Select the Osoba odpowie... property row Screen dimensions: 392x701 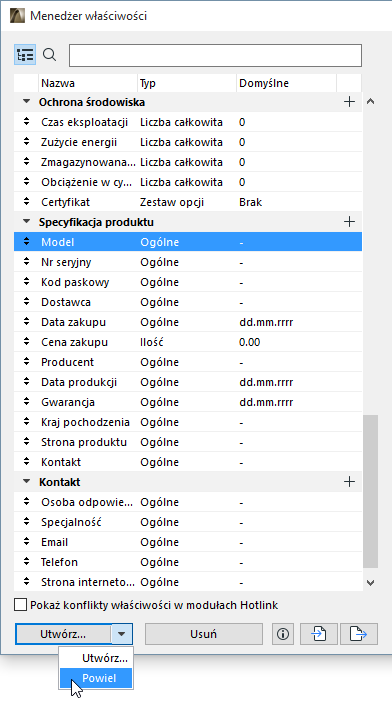pos(188,502)
